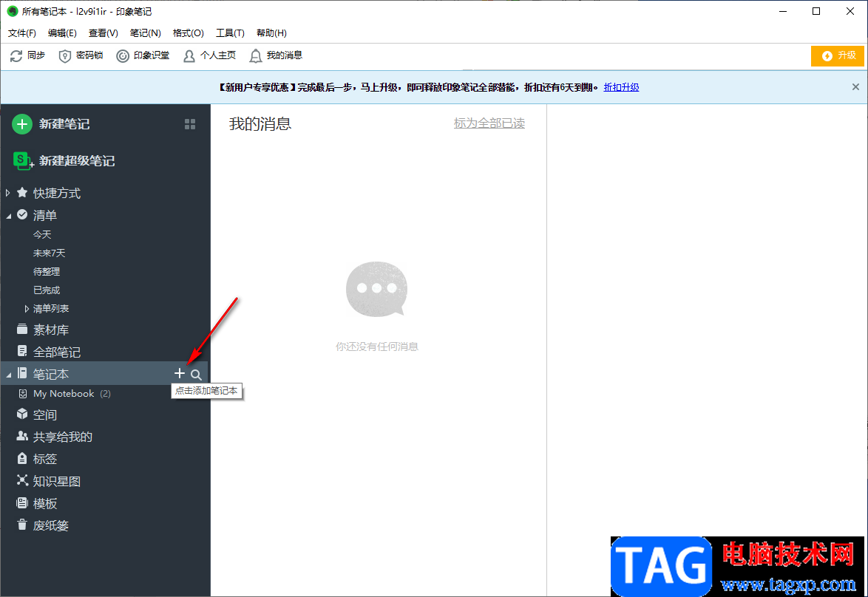Viewport: 868px width, 597px height.
Task: Click the 笔记本 notebook icon
Action: click(22, 373)
